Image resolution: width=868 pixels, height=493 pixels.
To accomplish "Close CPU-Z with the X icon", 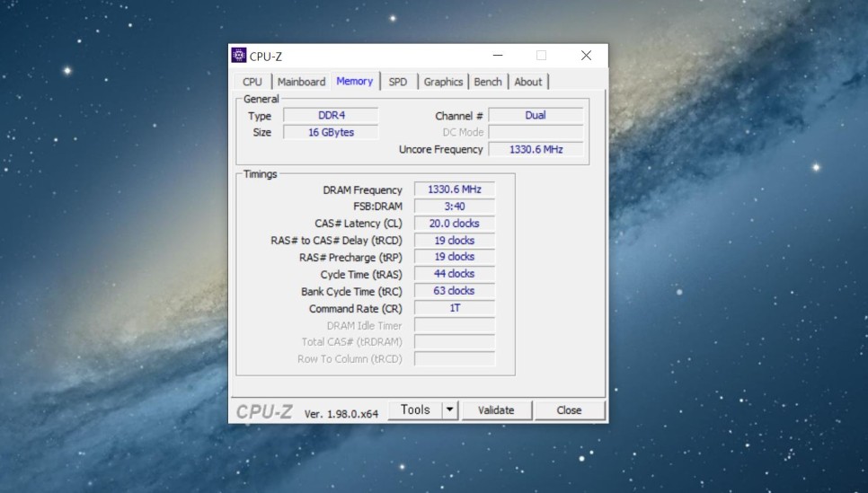I will tap(586, 56).
